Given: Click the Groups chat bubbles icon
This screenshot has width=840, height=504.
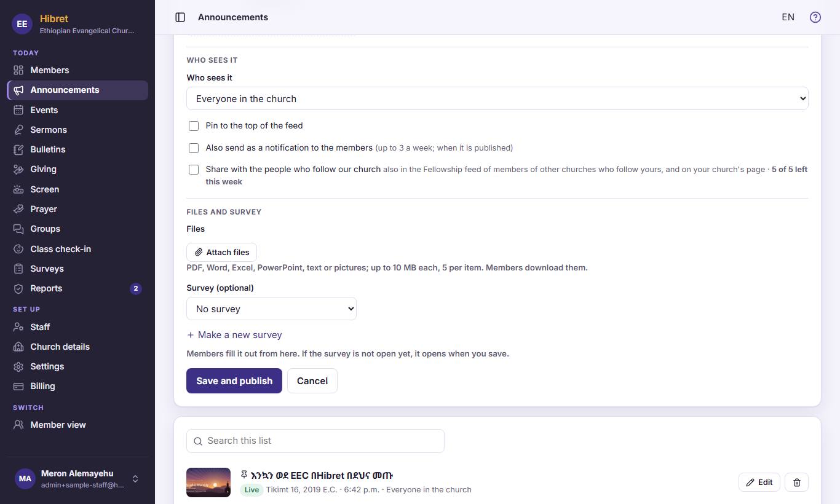Looking at the screenshot, I should [18, 229].
